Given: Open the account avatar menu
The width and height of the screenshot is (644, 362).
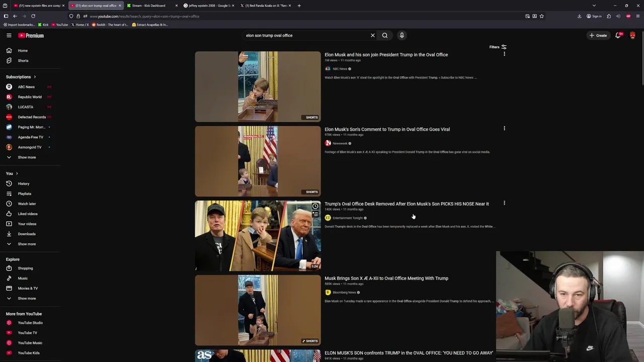Looking at the screenshot, I should click(x=632, y=35).
